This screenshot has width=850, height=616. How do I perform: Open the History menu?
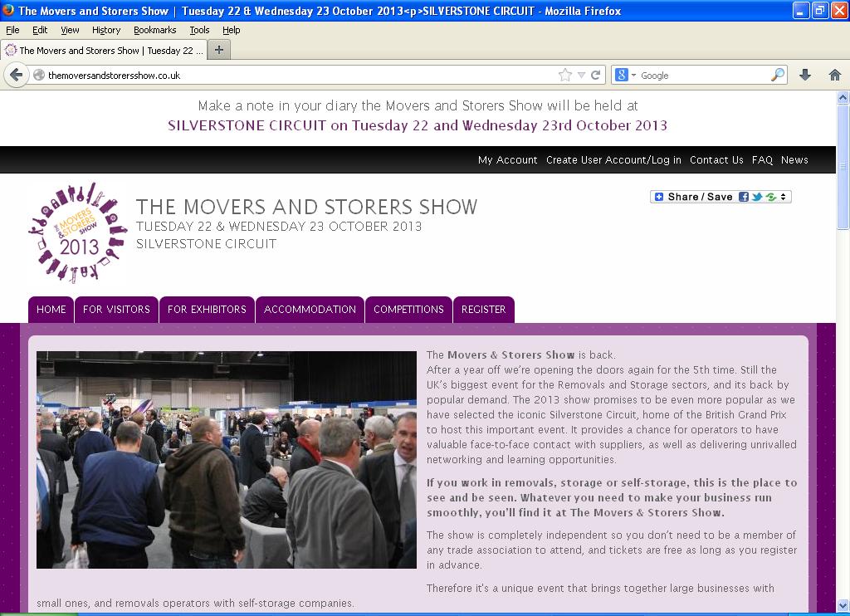[x=105, y=30]
